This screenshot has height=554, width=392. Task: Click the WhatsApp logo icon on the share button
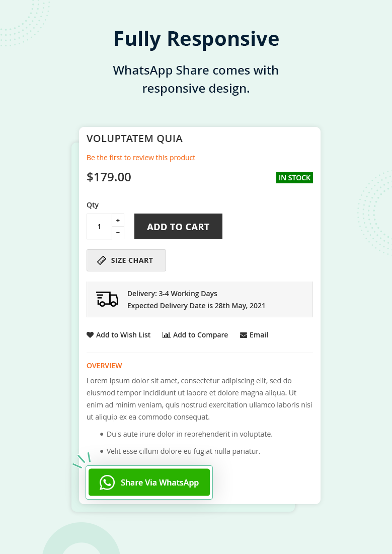point(106,482)
